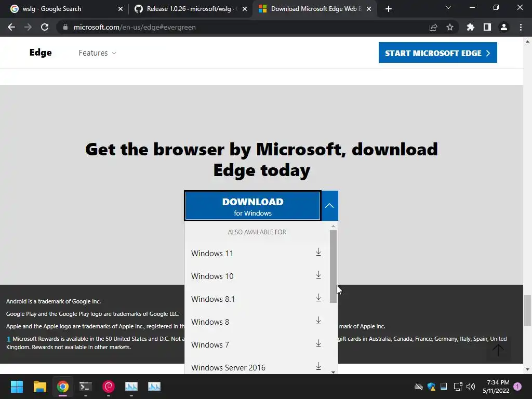Click the laptop device tray icon
This screenshot has width=532, height=399.
pyautogui.click(x=444, y=387)
